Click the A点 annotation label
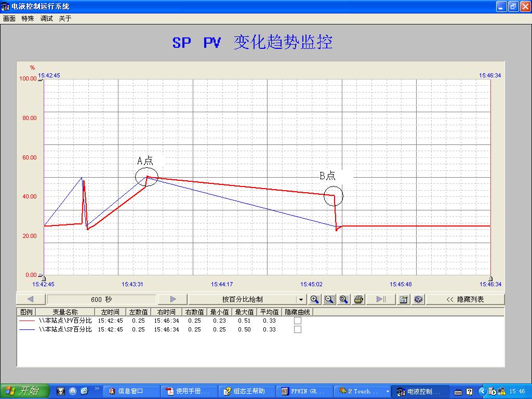This screenshot has height=399, width=532. (x=145, y=161)
